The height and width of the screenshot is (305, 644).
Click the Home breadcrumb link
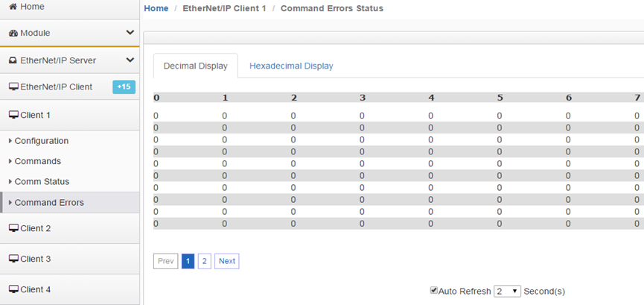(156, 8)
